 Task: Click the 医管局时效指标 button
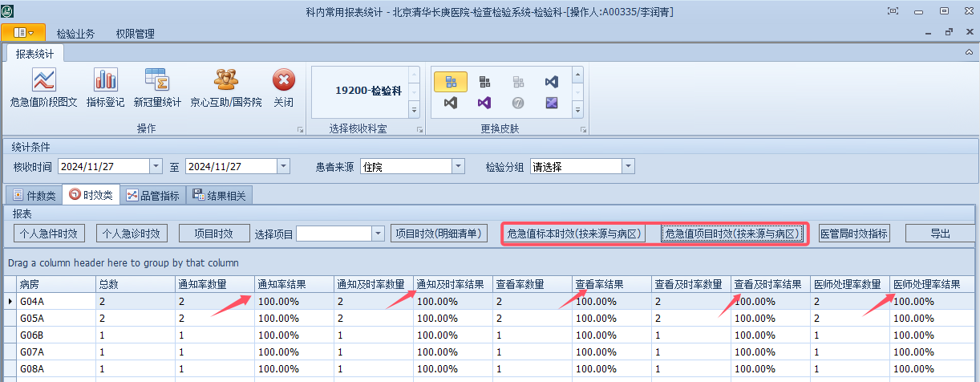(854, 234)
